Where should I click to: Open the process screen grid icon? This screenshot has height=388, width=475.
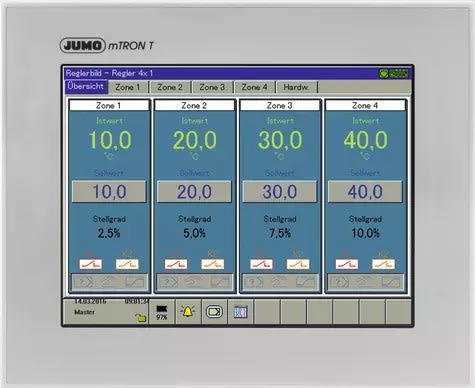point(240,312)
